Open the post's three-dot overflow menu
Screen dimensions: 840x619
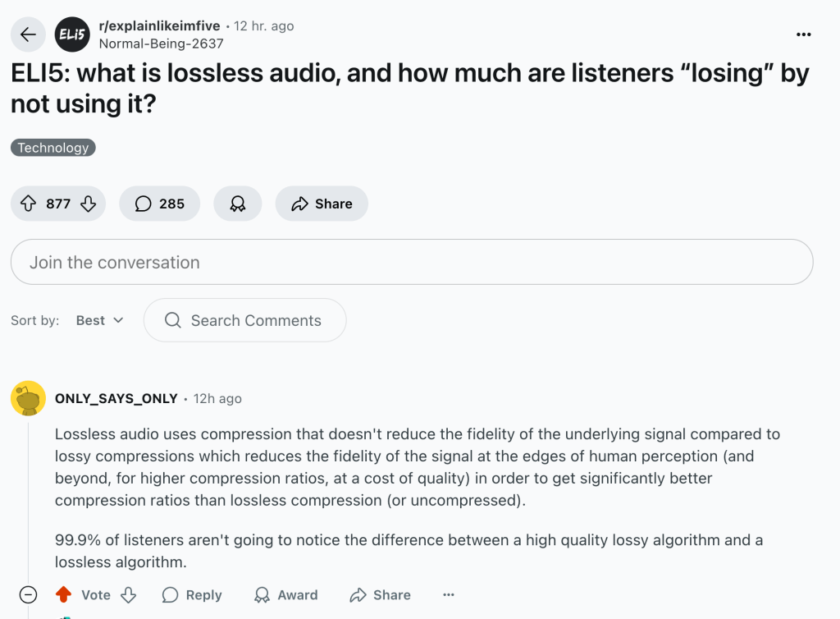(804, 34)
